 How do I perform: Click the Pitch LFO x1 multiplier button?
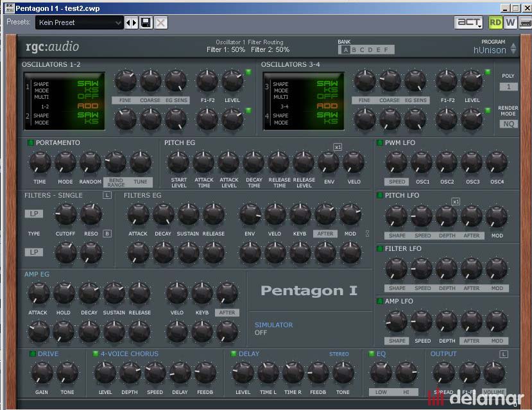click(x=456, y=201)
